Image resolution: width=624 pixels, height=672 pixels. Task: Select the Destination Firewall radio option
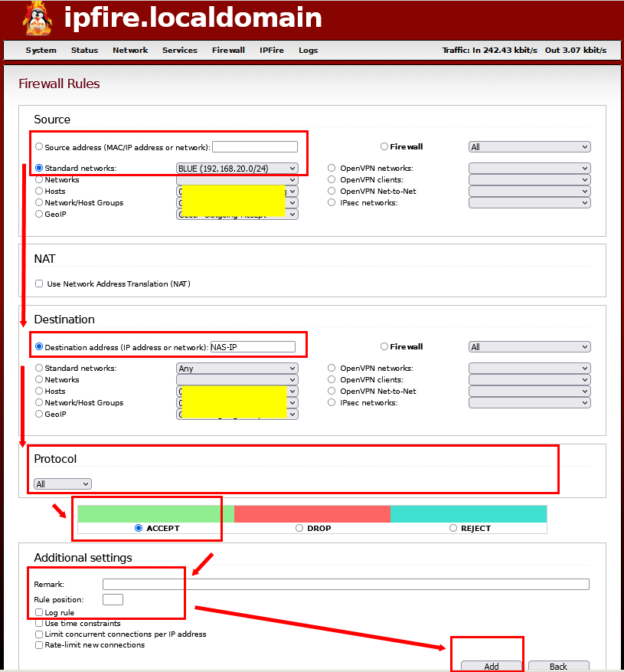(x=384, y=346)
